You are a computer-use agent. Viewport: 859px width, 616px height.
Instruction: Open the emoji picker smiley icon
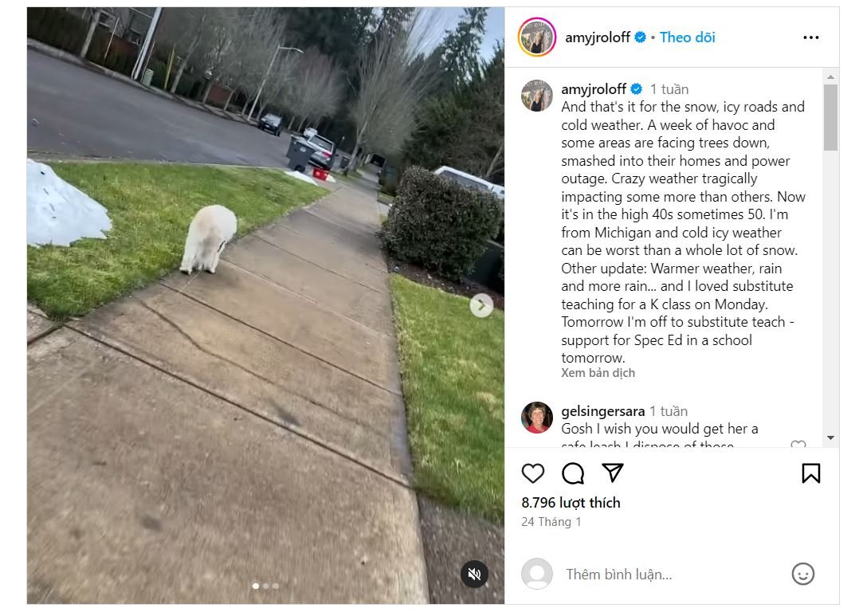coord(802,574)
